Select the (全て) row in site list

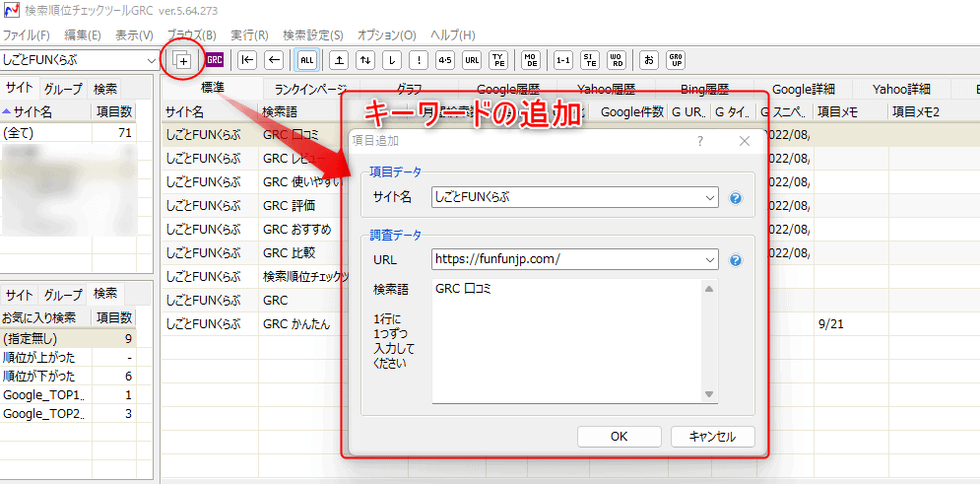tap(68, 132)
